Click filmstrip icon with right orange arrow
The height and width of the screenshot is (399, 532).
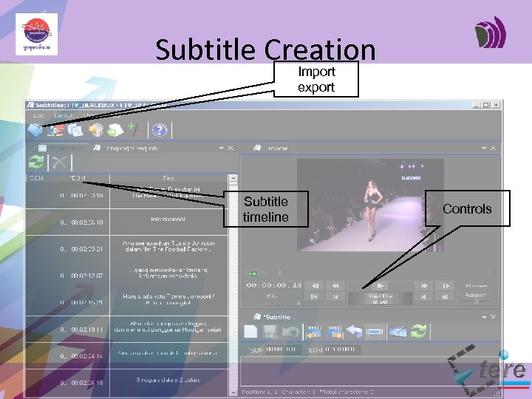pyautogui.click(x=335, y=332)
